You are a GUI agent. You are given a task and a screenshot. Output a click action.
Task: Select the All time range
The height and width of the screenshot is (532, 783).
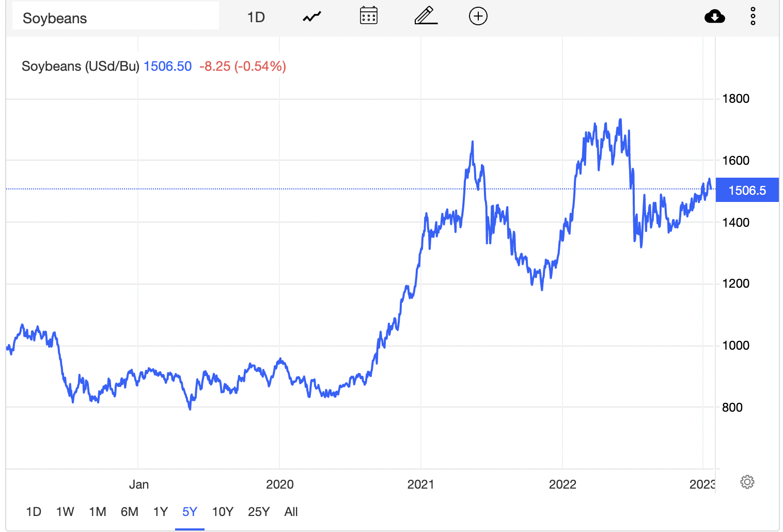click(291, 512)
